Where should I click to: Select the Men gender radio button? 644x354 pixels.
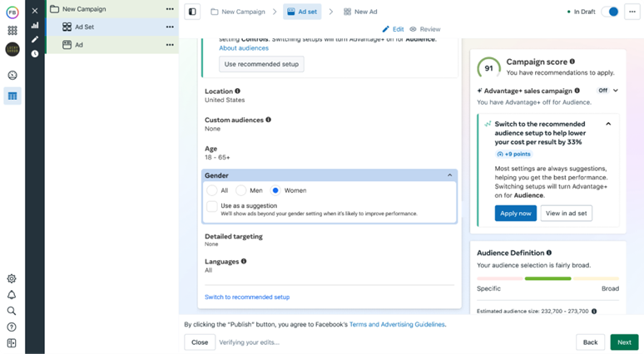(x=240, y=190)
